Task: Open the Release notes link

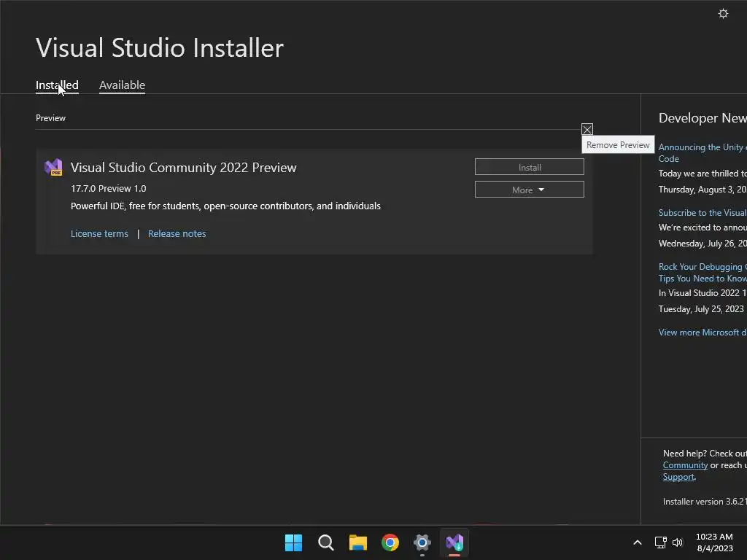Action: pyautogui.click(x=177, y=234)
